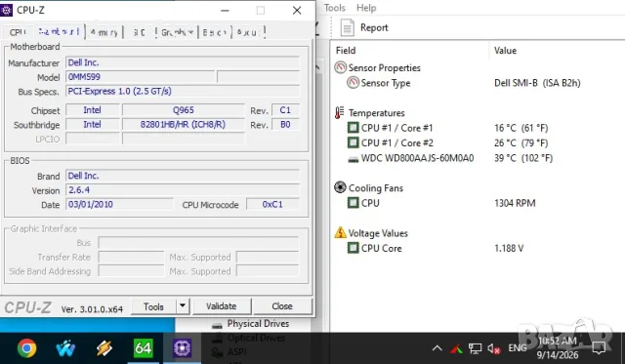Click the muted volume tray icon
The height and width of the screenshot is (364, 625).
(x=494, y=348)
